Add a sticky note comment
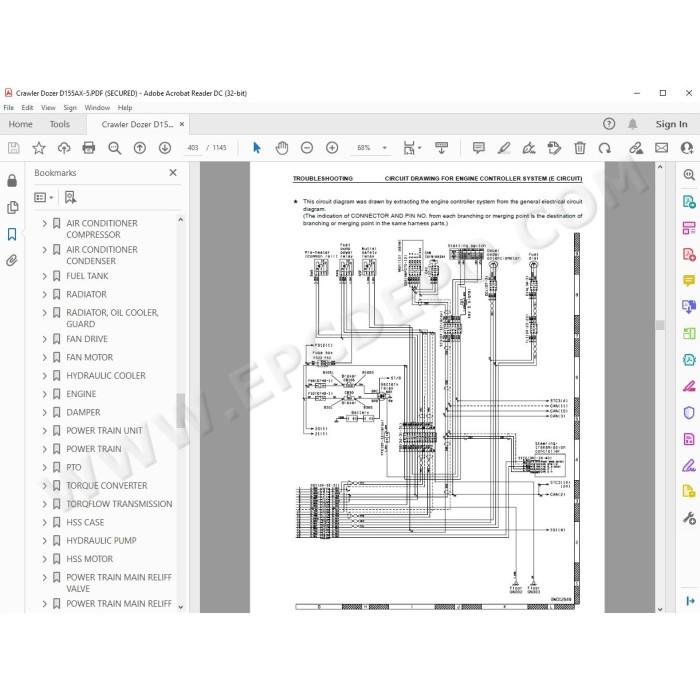Screen dimensions: 700x700 [x=479, y=148]
